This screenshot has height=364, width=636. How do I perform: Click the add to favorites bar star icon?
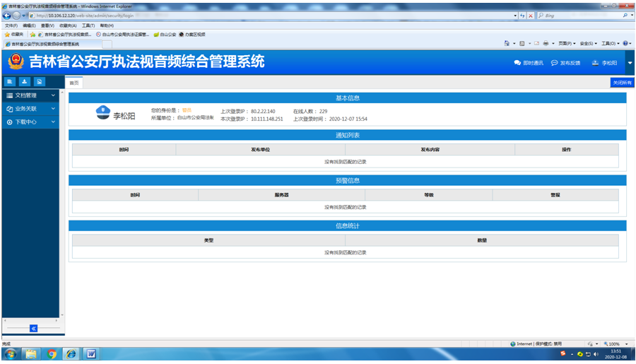(x=33, y=35)
